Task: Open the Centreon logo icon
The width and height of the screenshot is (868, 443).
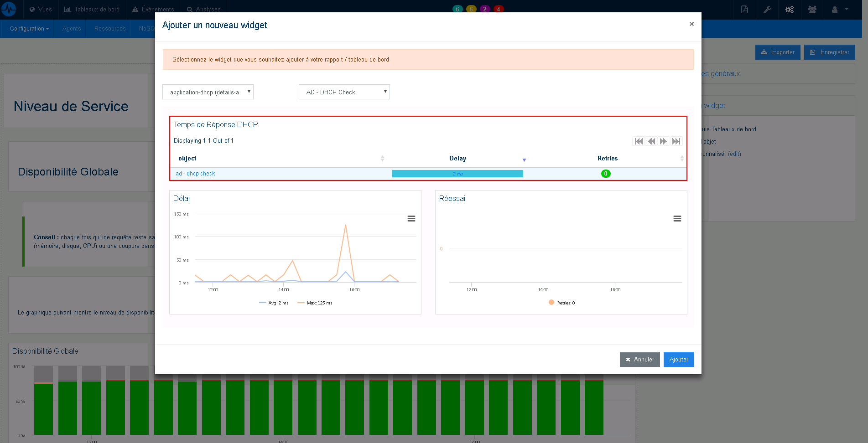Action: (9, 9)
